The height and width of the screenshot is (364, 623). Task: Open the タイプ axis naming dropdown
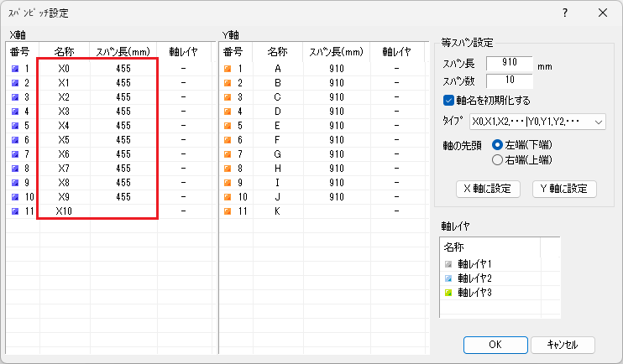pyautogui.click(x=537, y=122)
